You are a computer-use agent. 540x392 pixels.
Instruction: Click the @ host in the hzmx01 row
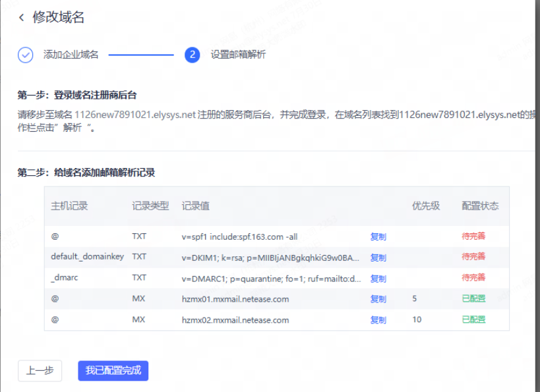(x=55, y=298)
